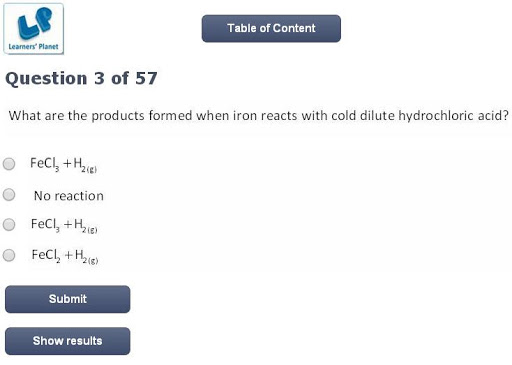This screenshot has width=512, height=365.
Task: Click the No reaction answer text
Action: [69, 196]
